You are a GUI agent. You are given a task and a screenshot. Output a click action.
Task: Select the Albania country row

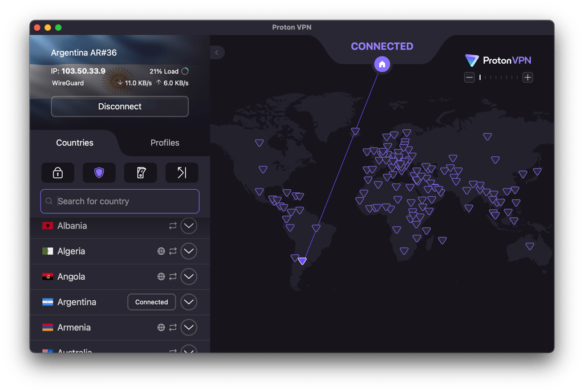120,226
